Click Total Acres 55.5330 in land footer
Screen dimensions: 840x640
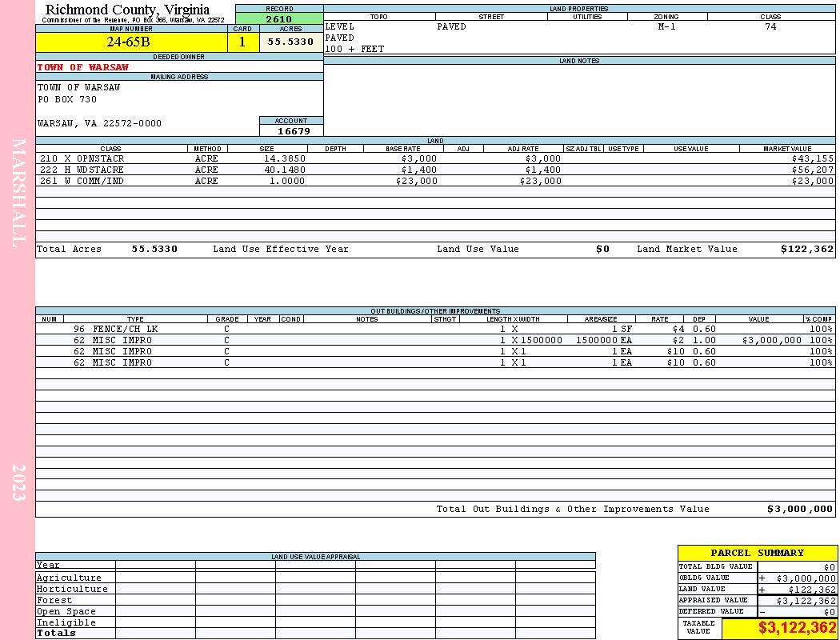(x=154, y=249)
